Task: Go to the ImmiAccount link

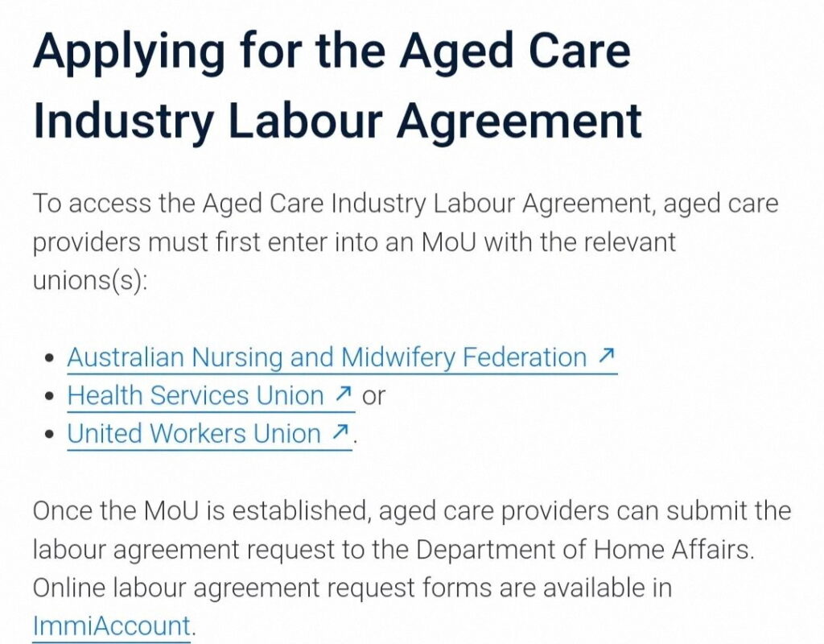Action: pos(112,625)
